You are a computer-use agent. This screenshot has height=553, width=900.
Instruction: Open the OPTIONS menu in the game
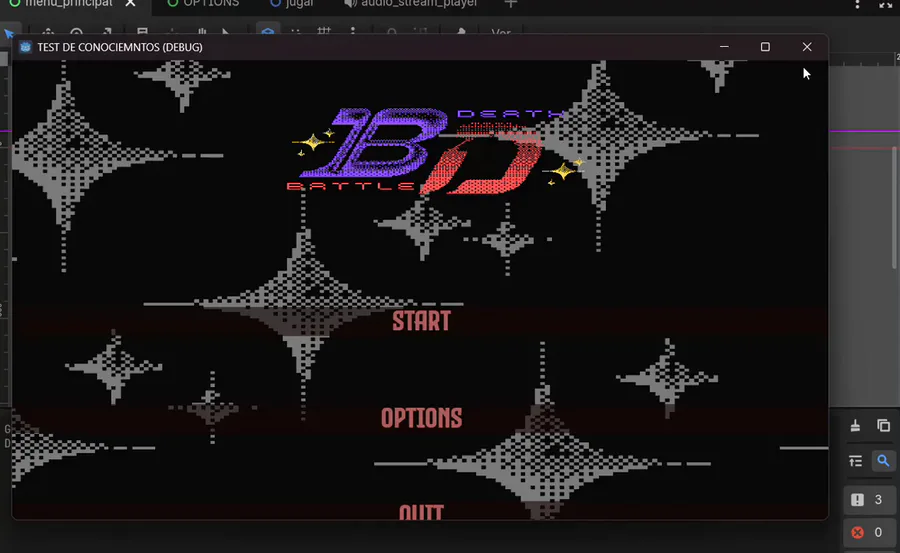pyautogui.click(x=421, y=418)
